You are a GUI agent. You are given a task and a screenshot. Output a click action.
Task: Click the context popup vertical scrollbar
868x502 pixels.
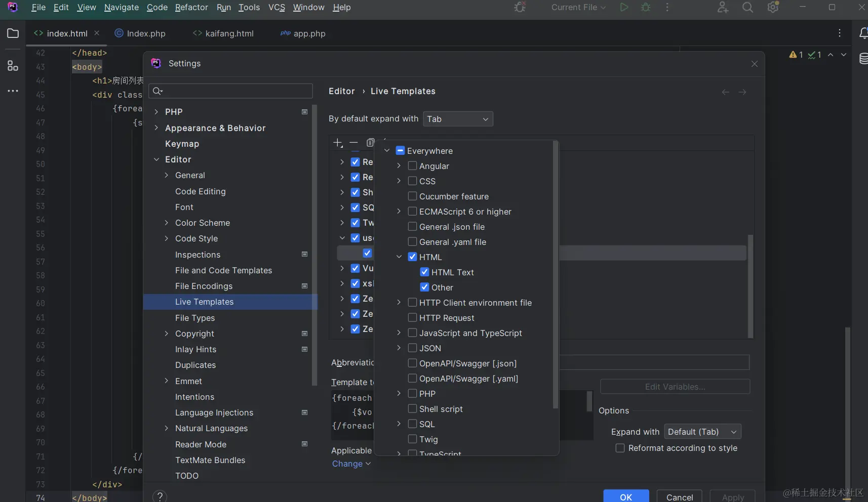tap(556, 275)
